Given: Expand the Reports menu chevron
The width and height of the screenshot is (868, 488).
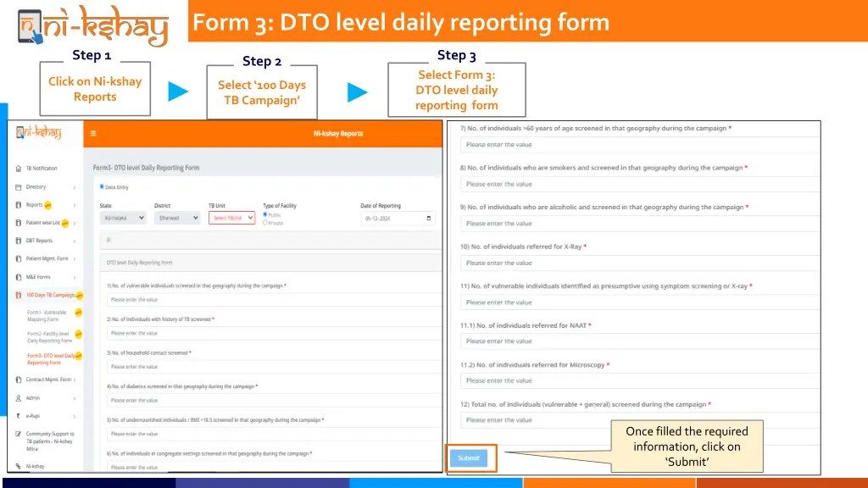Looking at the screenshot, I should (x=75, y=205).
